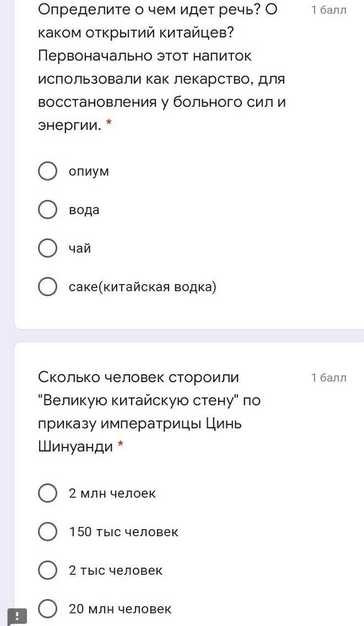Mark the '2 тыс человек' radio button
This screenshot has width=364, height=626.
(x=47, y=570)
